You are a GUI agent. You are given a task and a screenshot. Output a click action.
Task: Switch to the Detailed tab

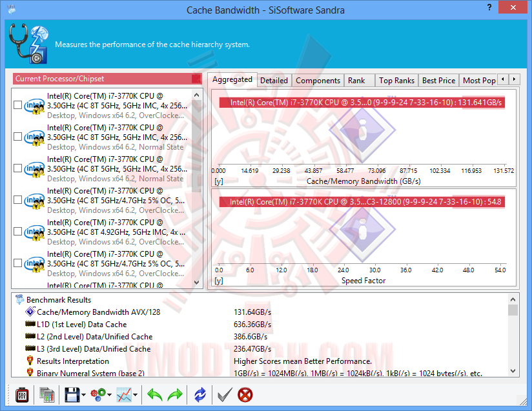coord(274,81)
